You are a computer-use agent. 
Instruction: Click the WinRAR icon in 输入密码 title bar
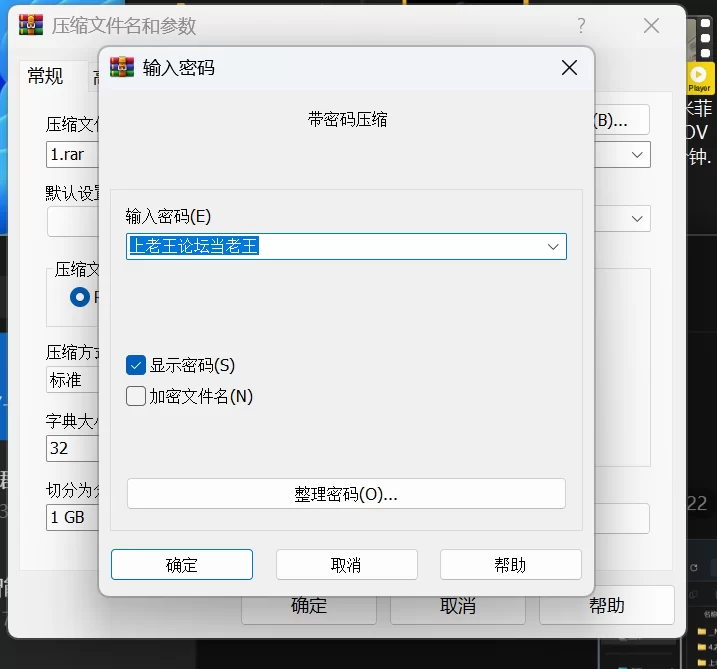122,68
